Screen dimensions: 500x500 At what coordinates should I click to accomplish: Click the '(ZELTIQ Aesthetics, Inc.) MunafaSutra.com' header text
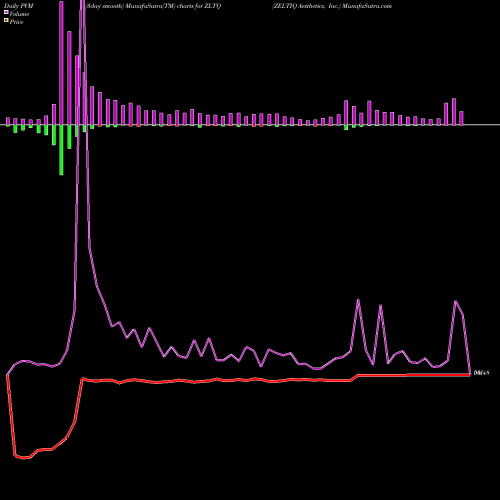point(332,6)
